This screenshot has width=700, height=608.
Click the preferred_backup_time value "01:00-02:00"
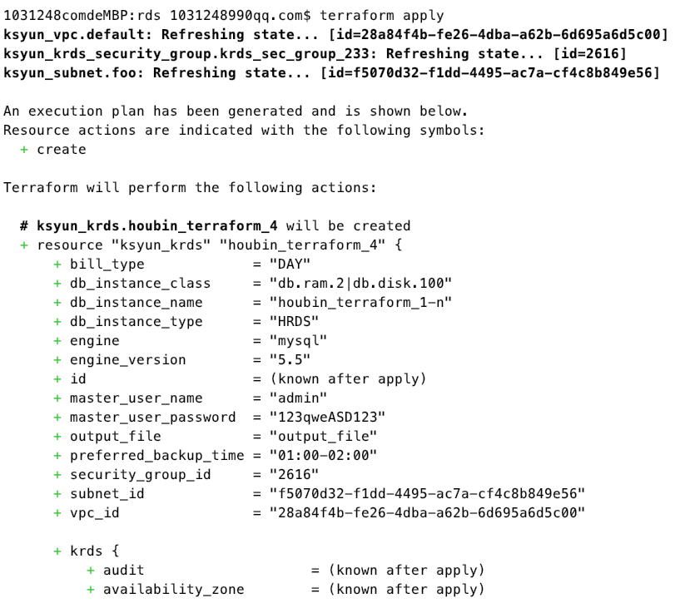(x=323, y=456)
